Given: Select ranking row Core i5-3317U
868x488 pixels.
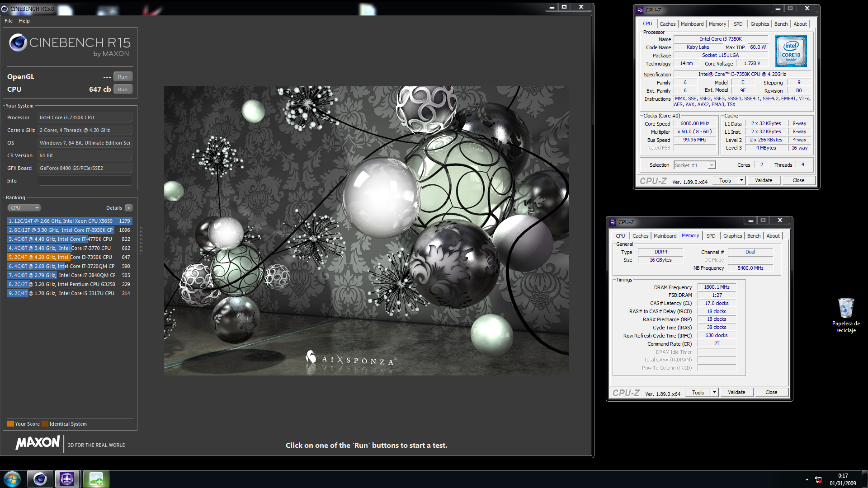Looking at the screenshot, I should pyautogui.click(x=70, y=293).
